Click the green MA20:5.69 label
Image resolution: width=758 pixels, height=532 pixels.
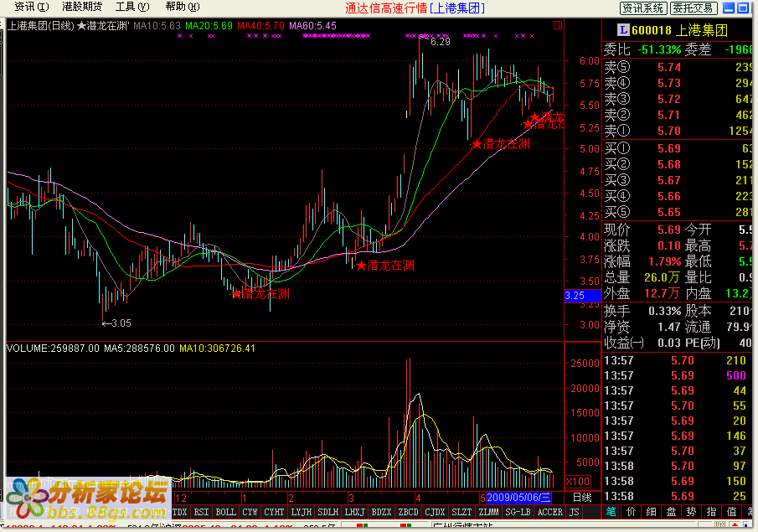(x=209, y=26)
